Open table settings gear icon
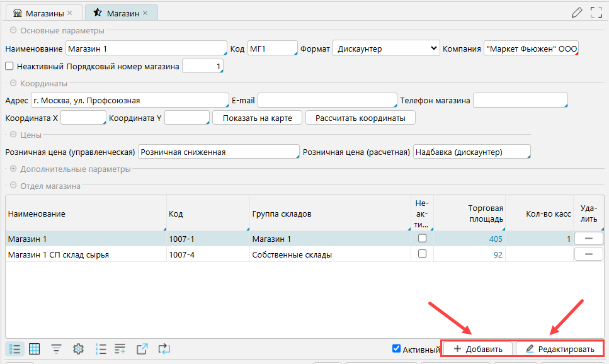This screenshot has width=609, height=364. click(x=78, y=348)
